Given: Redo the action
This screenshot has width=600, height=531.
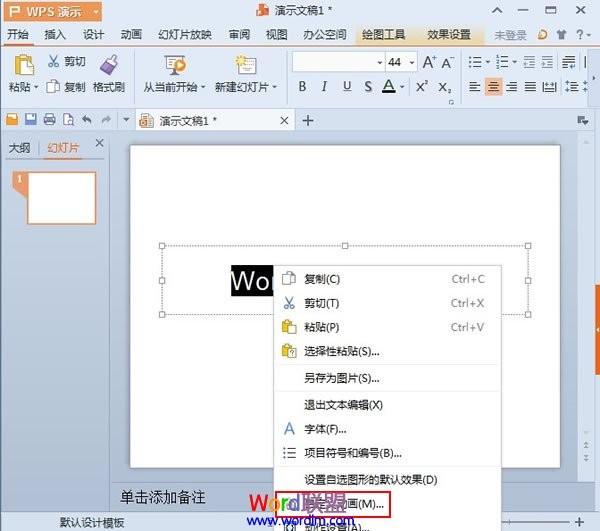Looking at the screenshot, I should point(106,120).
